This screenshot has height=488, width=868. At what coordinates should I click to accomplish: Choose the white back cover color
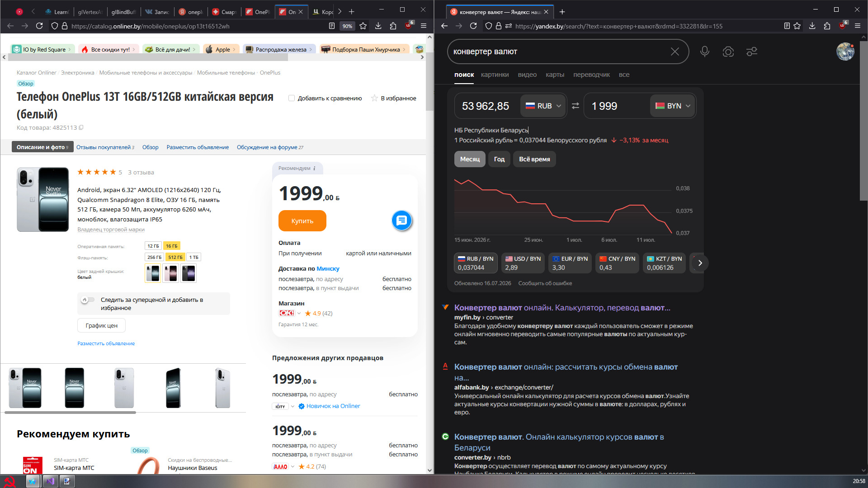[x=152, y=273]
